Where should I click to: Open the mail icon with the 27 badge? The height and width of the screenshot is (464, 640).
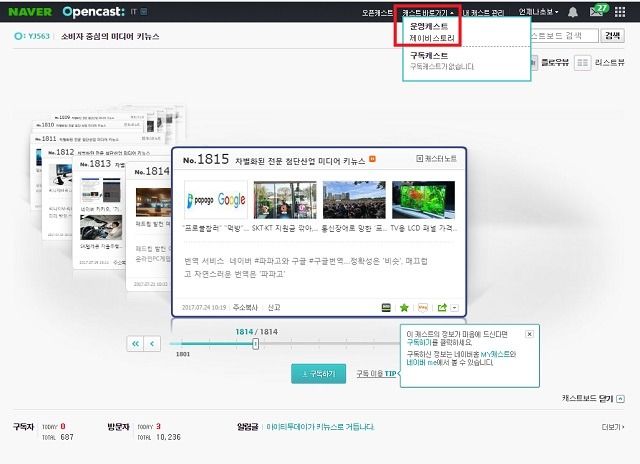click(x=598, y=11)
